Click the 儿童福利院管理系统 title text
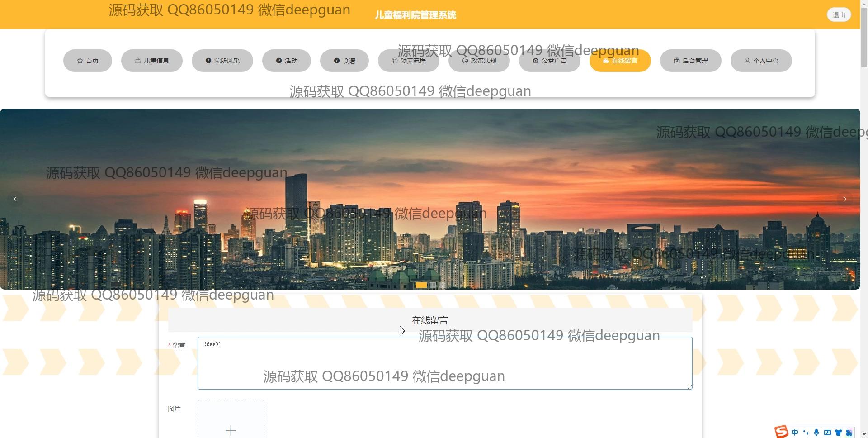The image size is (868, 438). point(415,15)
